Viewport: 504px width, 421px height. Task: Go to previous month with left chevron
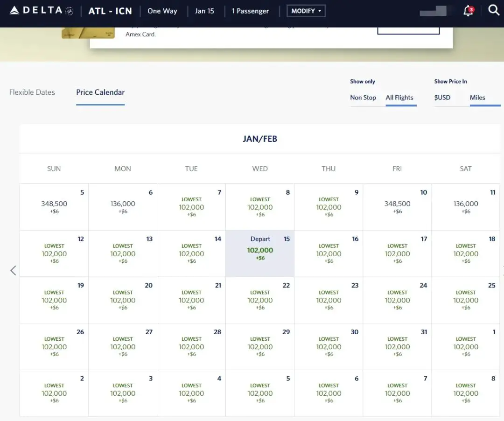pos(13,270)
